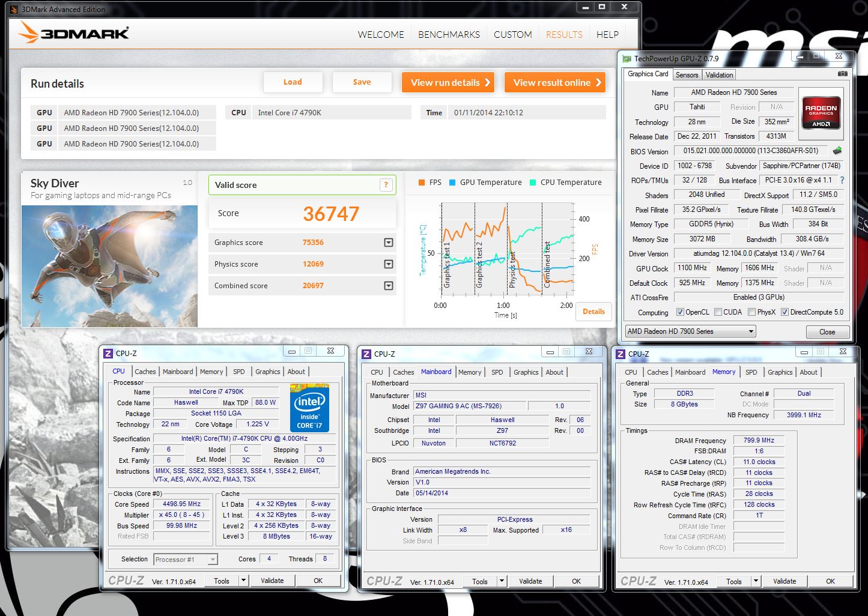Open the Valid score help question mark
This screenshot has height=616, width=868.
pos(386,185)
